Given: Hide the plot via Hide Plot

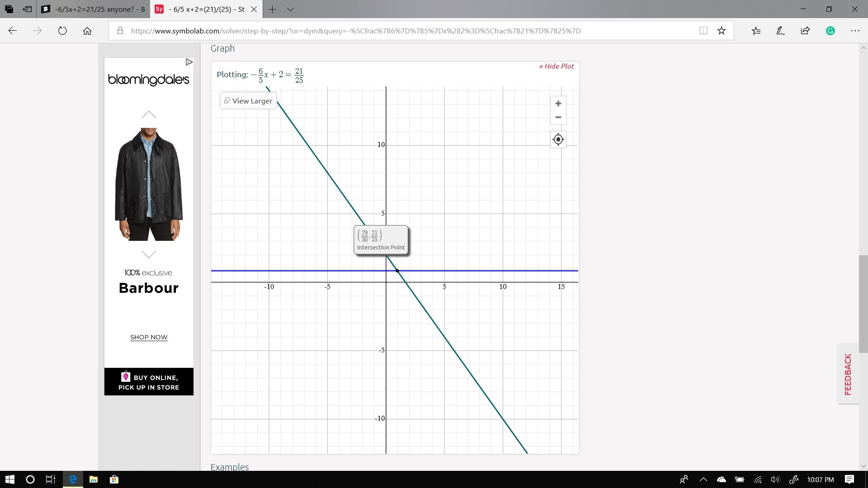Looking at the screenshot, I should 557,66.
